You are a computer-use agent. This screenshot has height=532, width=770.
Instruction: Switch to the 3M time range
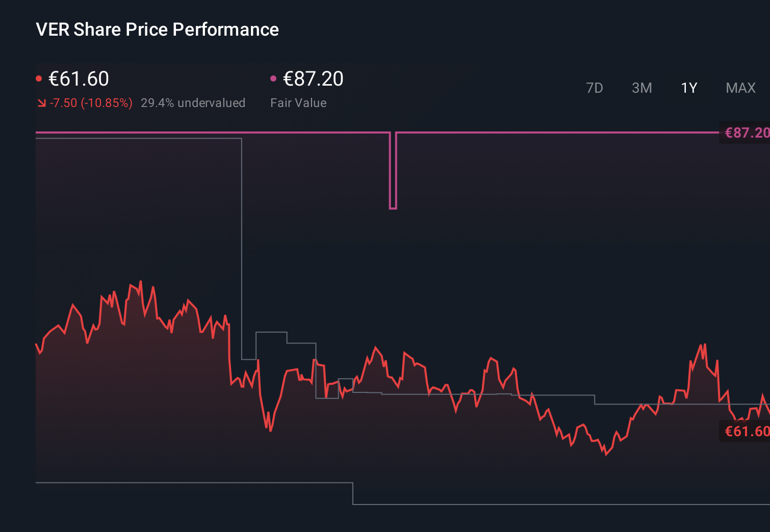[641, 88]
